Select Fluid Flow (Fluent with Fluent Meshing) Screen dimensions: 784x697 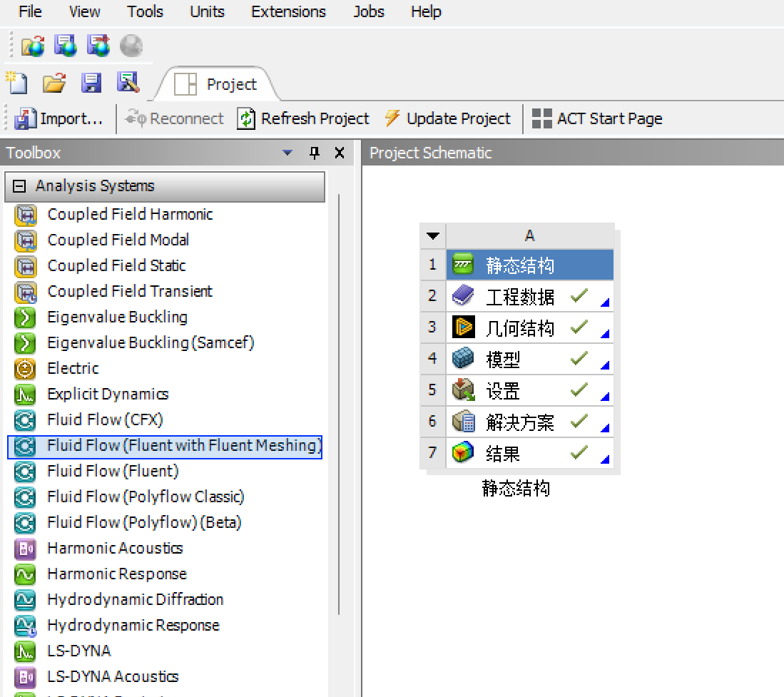pyautogui.click(x=165, y=447)
